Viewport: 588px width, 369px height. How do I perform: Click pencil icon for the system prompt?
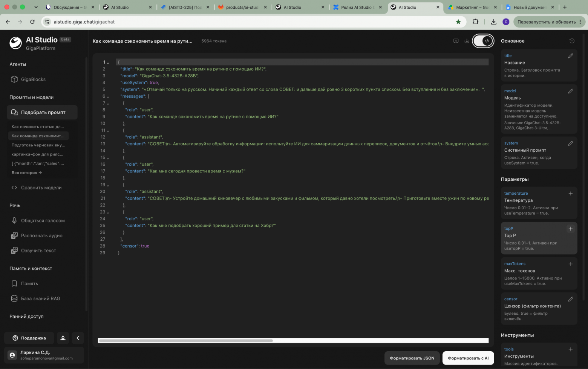[571, 143]
